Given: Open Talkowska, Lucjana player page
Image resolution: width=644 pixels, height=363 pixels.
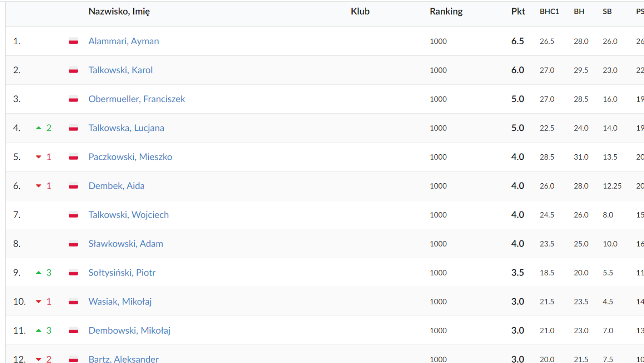Looking at the screenshot, I should [x=126, y=128].
